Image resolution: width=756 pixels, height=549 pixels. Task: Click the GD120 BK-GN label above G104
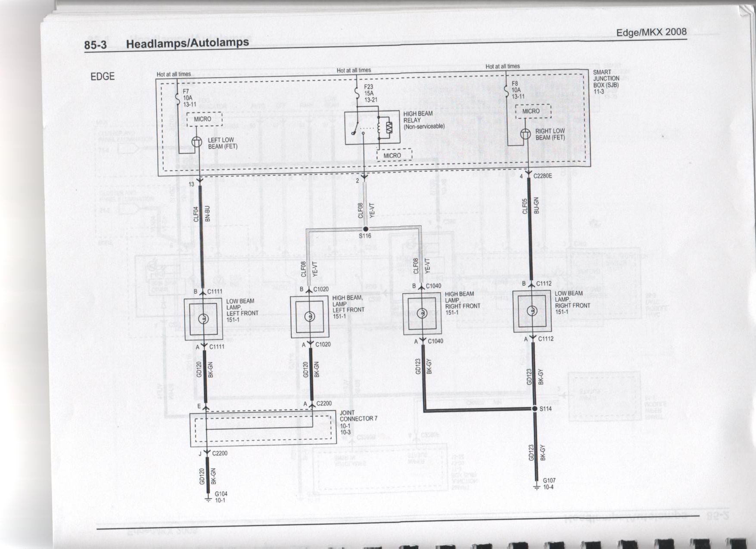(208, 476)
